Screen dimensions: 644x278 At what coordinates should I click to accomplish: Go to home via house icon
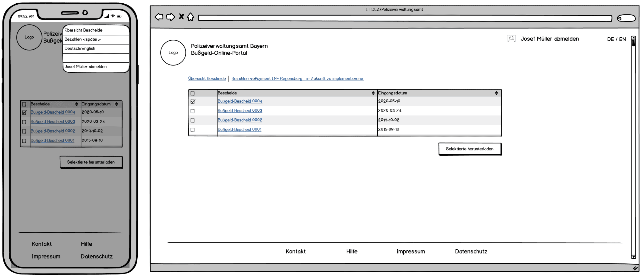point(191,17)
